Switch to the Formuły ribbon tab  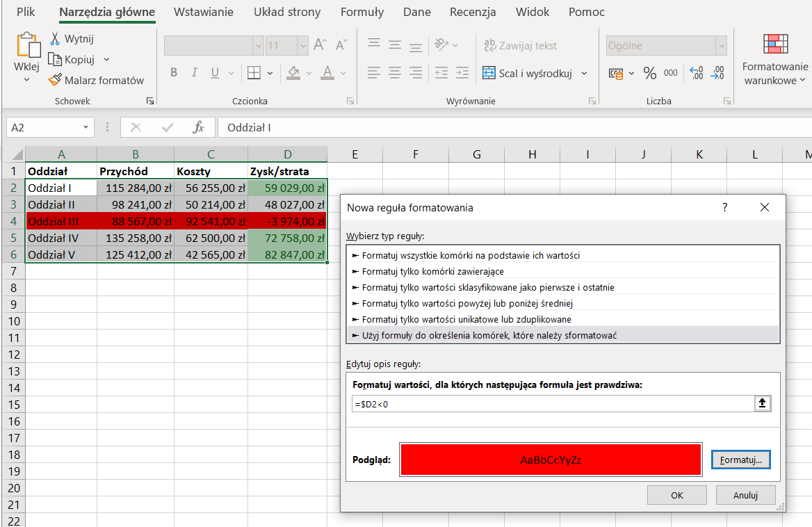(362, 12)
